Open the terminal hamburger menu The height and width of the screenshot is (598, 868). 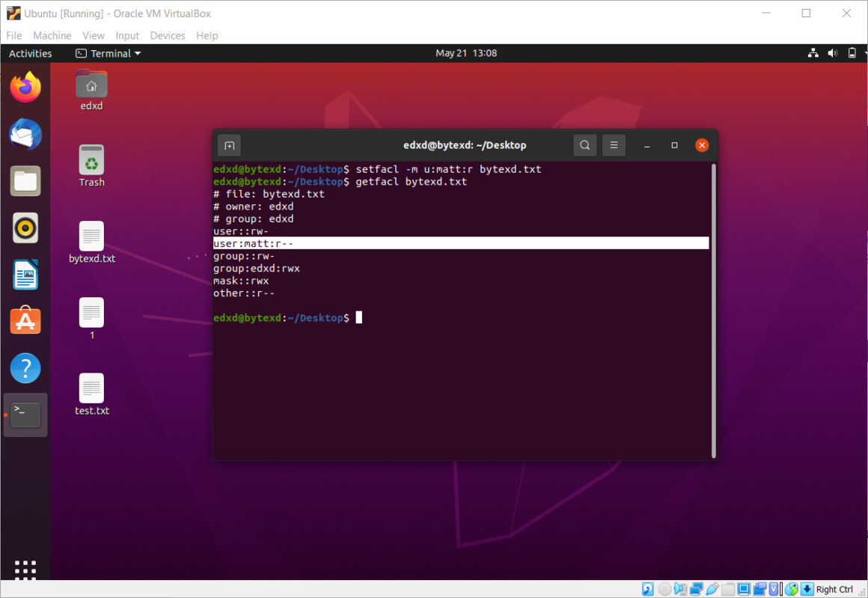(x=614, y=145)
